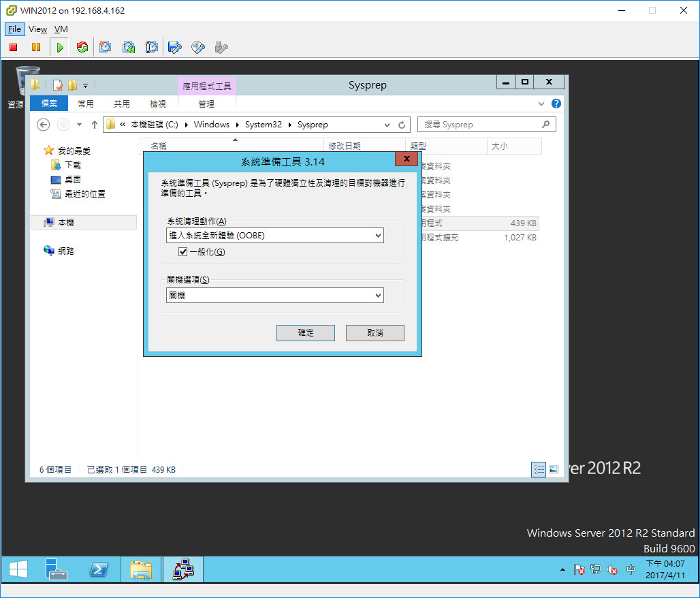Select 檔案 ribbon tab in Explorer

pyautogui.click(x=49, y=104)
